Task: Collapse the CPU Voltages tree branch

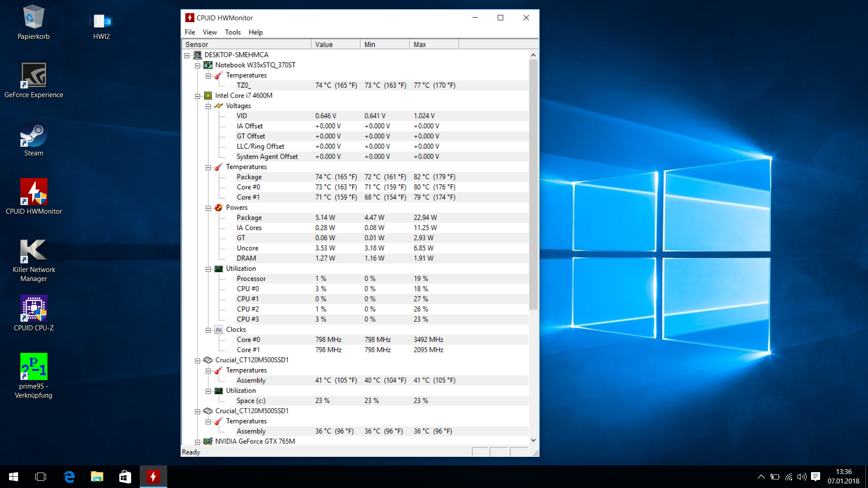Action: coord(208,106)
